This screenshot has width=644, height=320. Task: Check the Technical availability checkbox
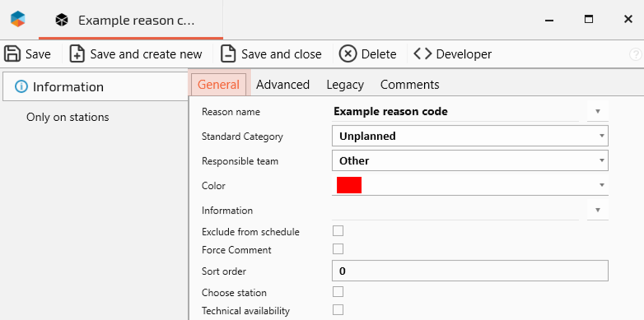(x=338, y=310)
